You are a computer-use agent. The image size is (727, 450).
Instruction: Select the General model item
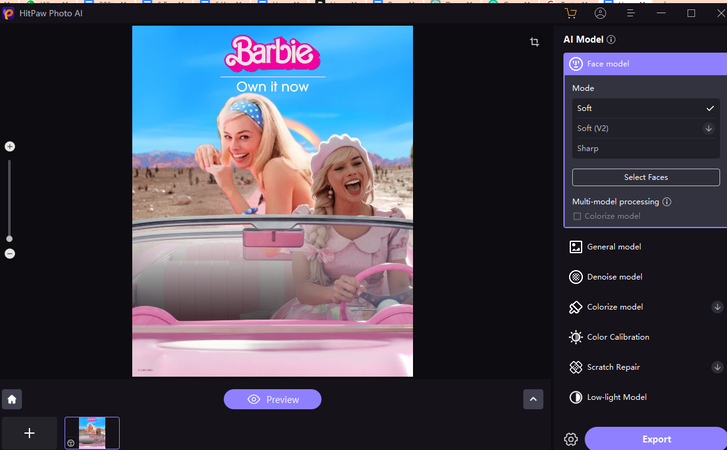pyautogui.click(x=614, y=247)
